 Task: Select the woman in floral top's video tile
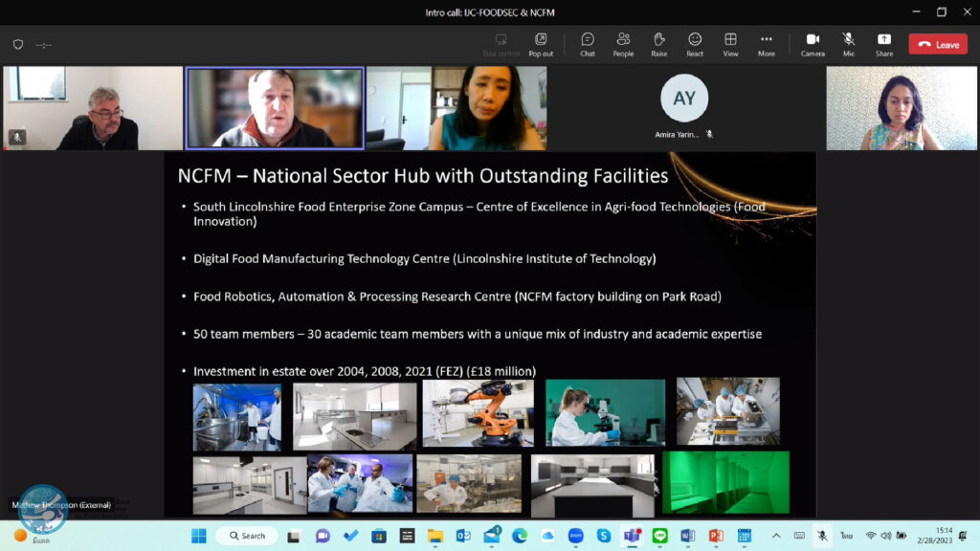[x=902, y=108]
